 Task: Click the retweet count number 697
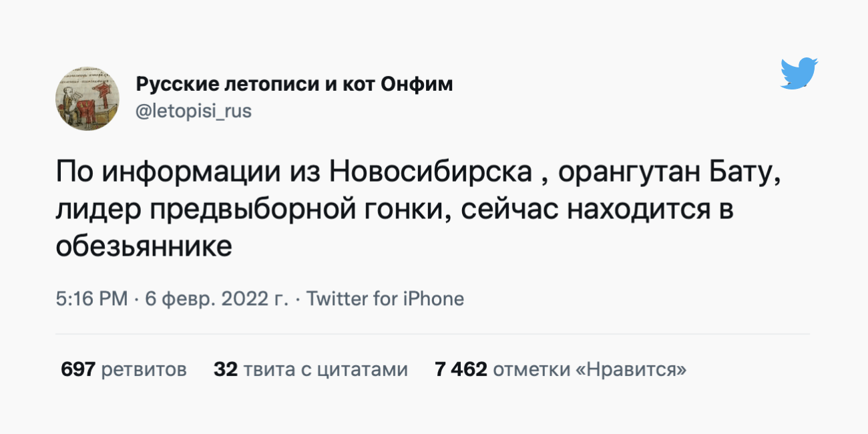click(78, 369)
